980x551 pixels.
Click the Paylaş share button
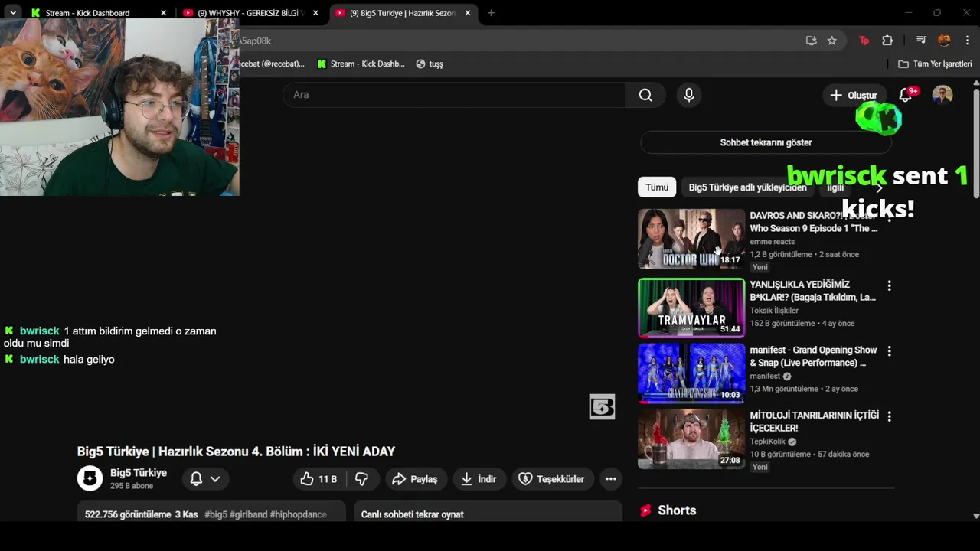[414, 479]
